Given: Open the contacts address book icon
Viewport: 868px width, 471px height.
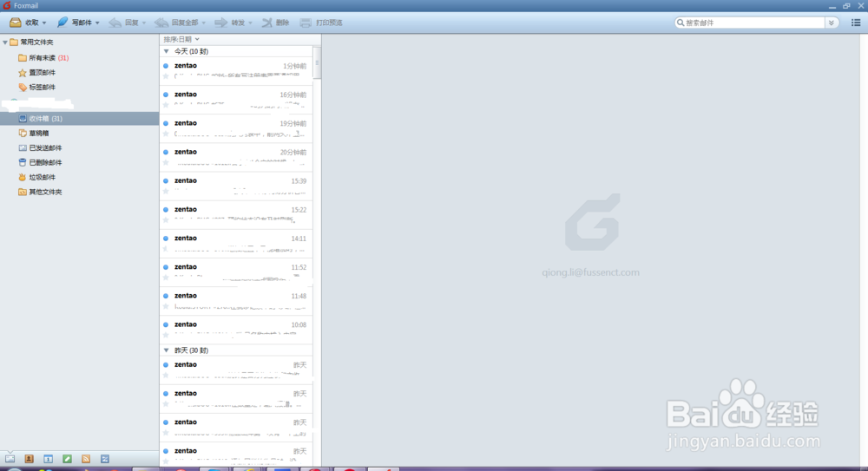Looking at the screenshot, I should pos(29,459).
